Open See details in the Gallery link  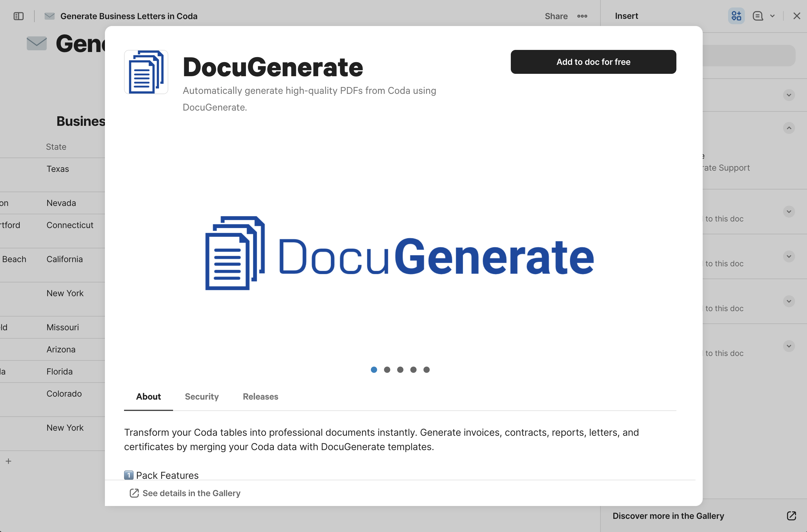(x=191, y=493)
